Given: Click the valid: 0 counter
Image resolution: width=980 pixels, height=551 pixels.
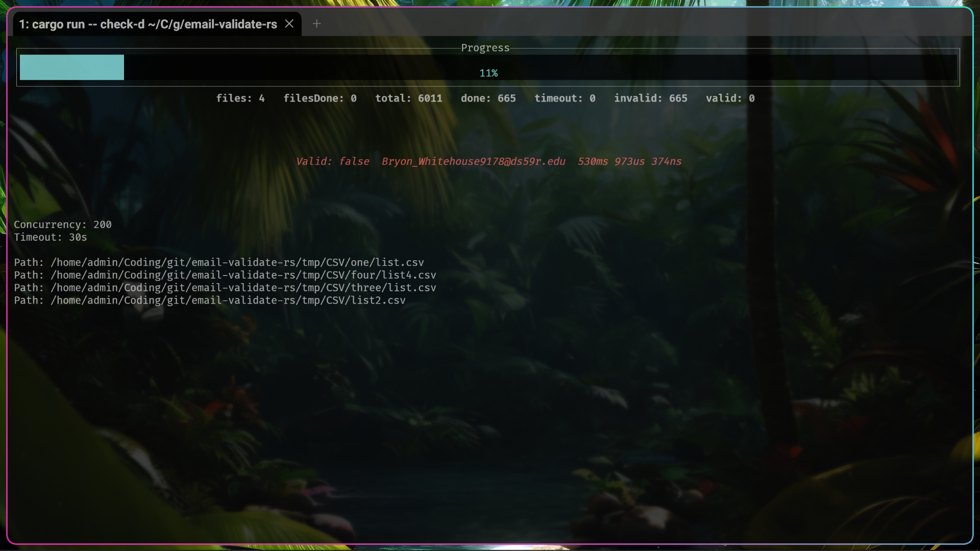Looking at the screenshot, I should coord(730,98).
